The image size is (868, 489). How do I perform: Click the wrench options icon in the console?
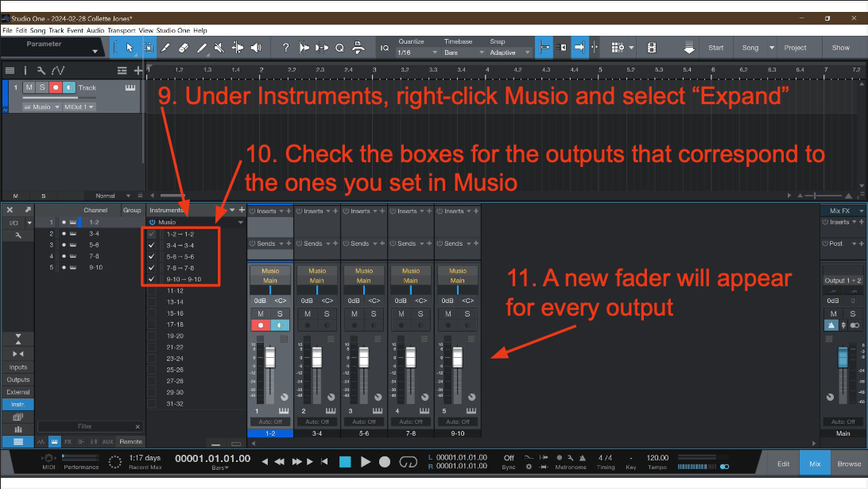click(18, 235)
